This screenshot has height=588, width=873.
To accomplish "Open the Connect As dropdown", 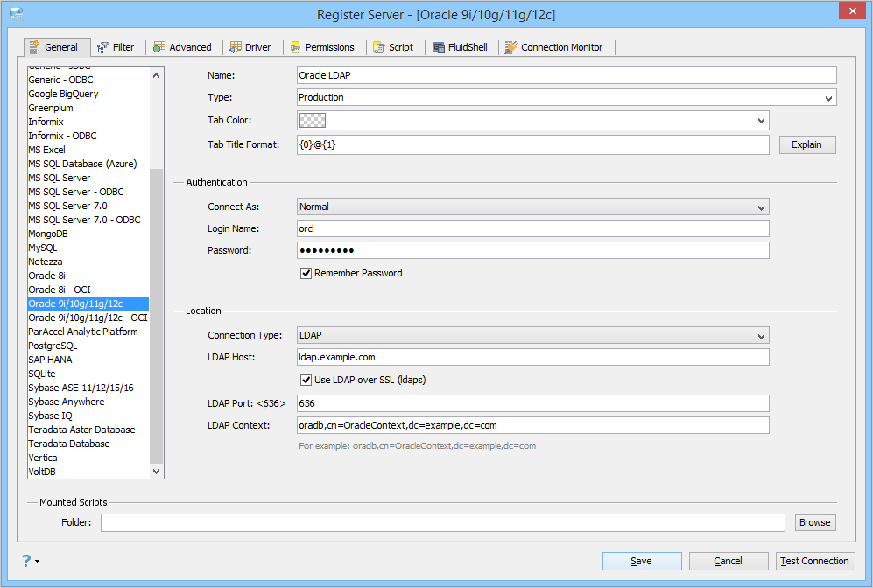I will click(533, 207).
